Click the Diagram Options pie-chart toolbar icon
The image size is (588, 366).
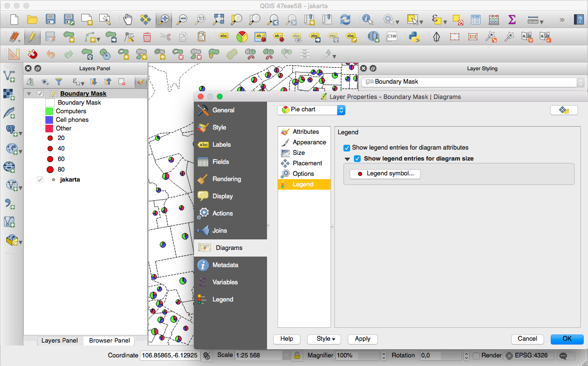pos(242,37)
